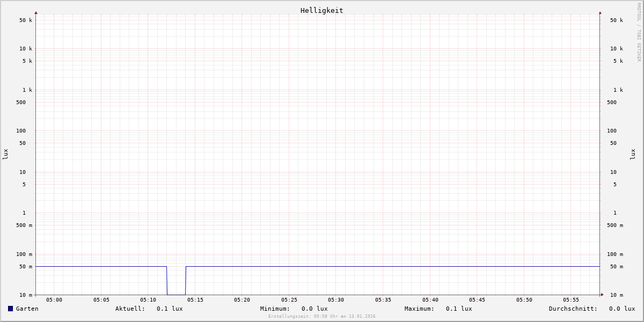Click the rotated lux label on right axis
This screenshot has width=644, height=322.
(633, 154)
